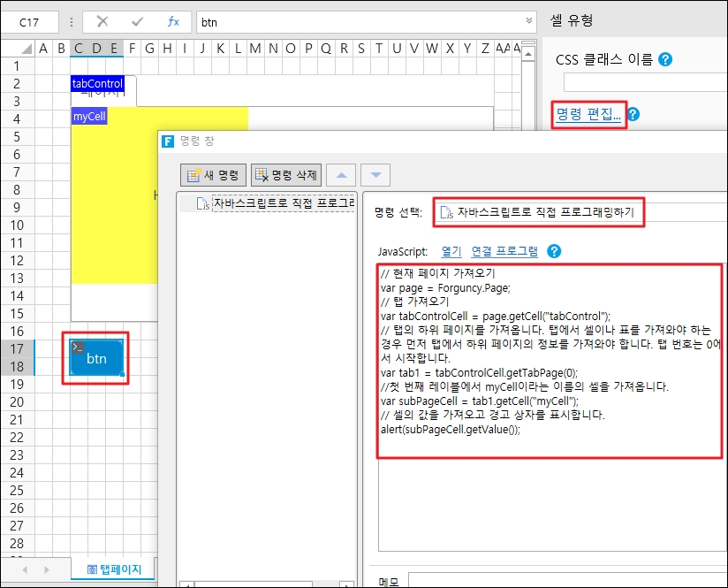The height and width of the screenshot is (588, 728).
Task: Click the cancel X icon in formula bar
Action: pyautogui.click(x=102, y=22)
